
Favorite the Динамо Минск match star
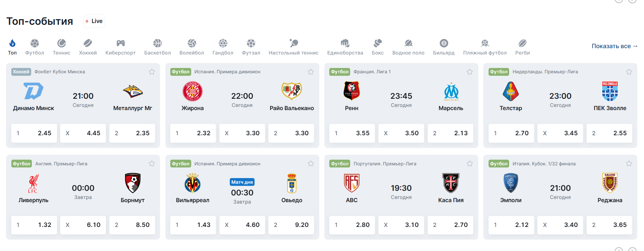(152, 72)
